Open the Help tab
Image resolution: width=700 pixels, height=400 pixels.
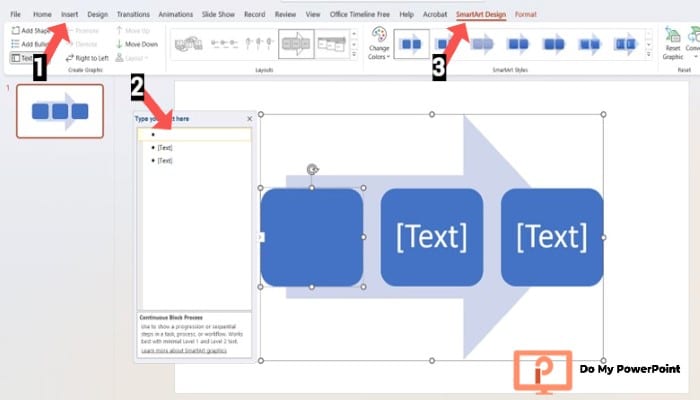tap(406, 14)
